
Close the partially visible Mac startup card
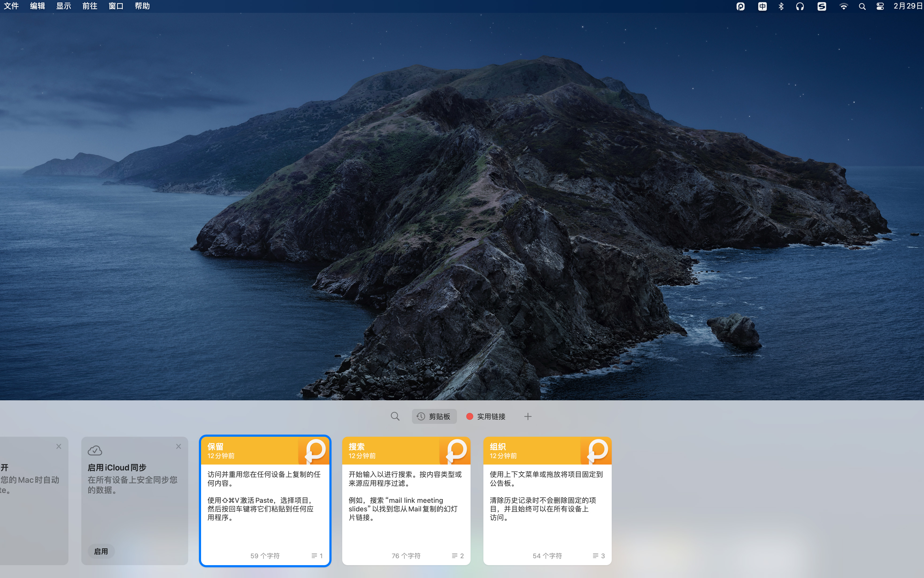coord(58,446)
